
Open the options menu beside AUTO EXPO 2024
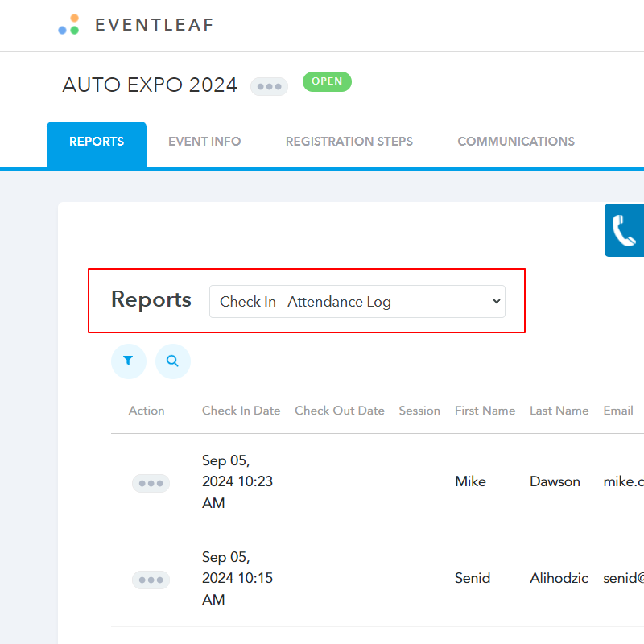[269, 86]
